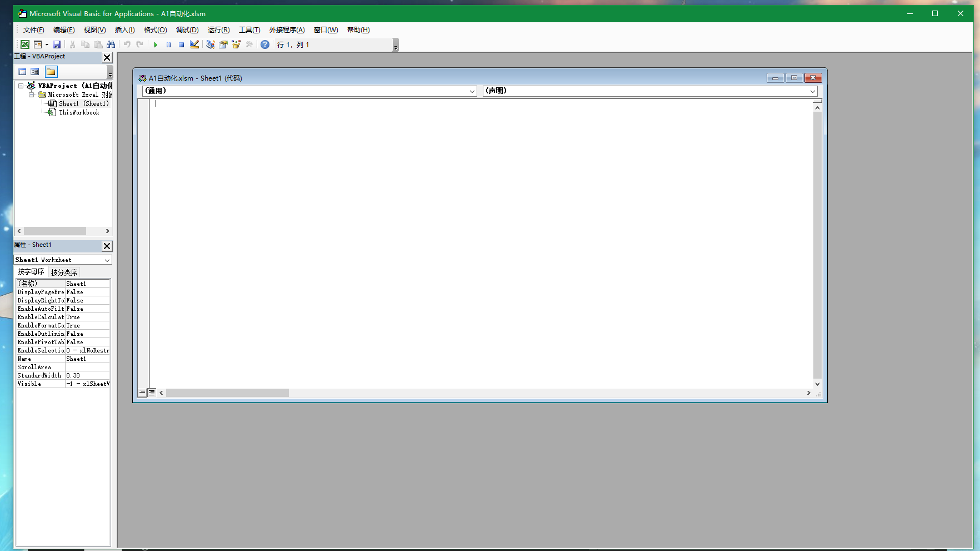Click the Cut scissors icon

[x=72, y=44]
